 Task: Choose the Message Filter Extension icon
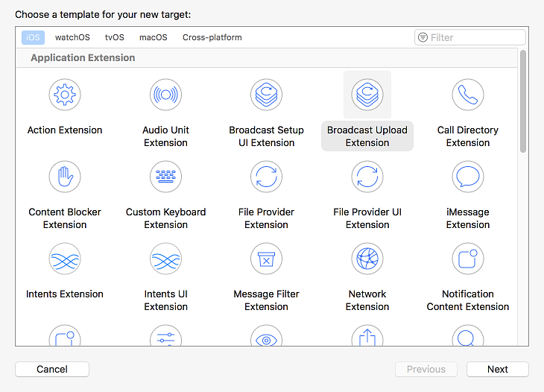click(x=266, y=259)
